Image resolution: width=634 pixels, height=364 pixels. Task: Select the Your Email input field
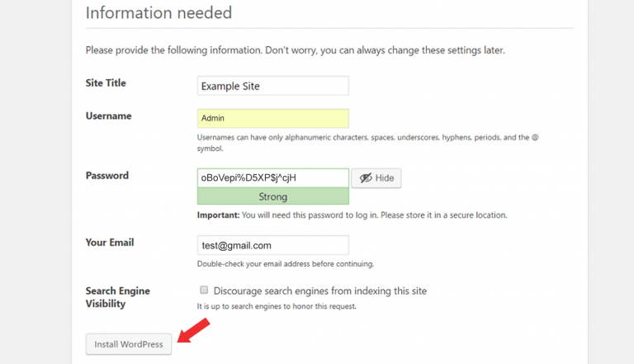coord(272,245)
